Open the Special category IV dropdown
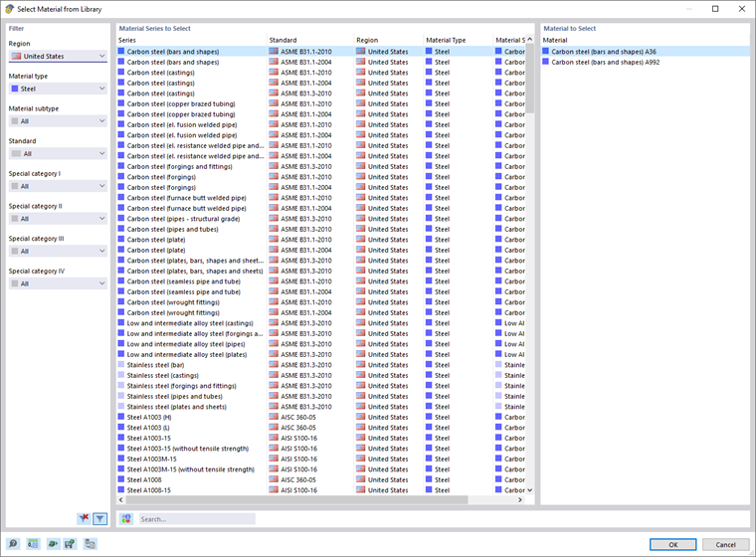756x557 pixels. tap(58, 283)
